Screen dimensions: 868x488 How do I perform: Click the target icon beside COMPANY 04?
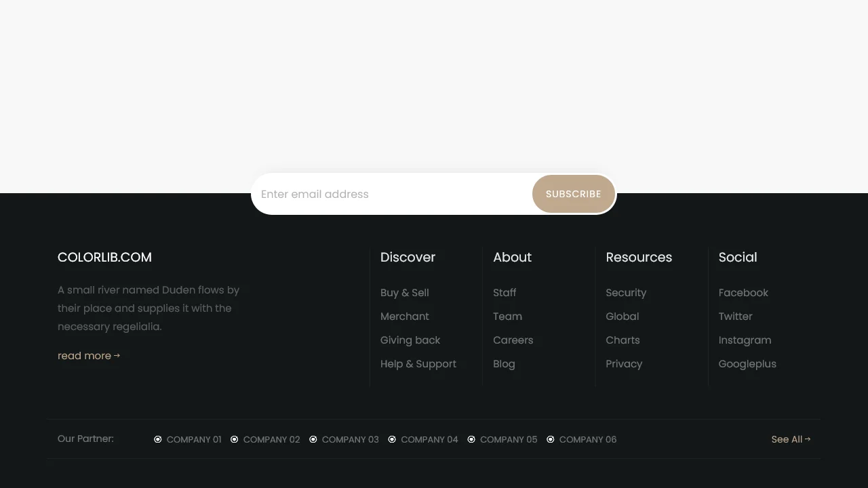(392, 439)
